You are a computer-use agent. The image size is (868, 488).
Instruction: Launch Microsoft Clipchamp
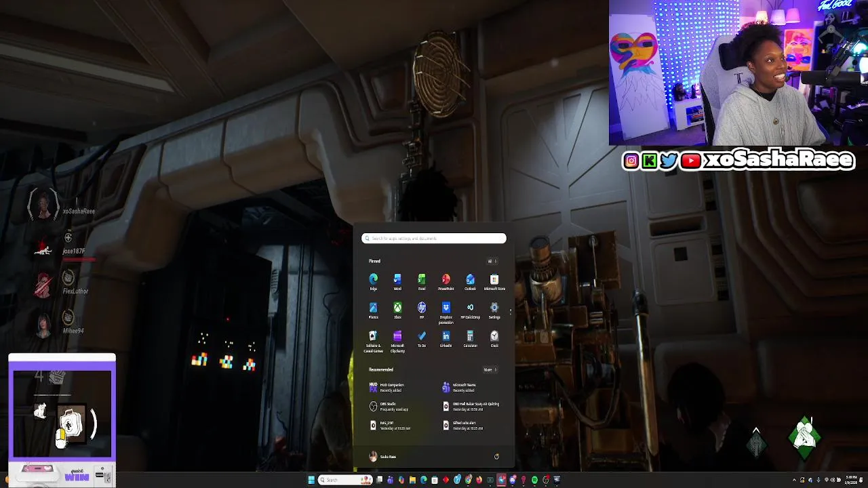pyautogui.click(x=397, y=341)
